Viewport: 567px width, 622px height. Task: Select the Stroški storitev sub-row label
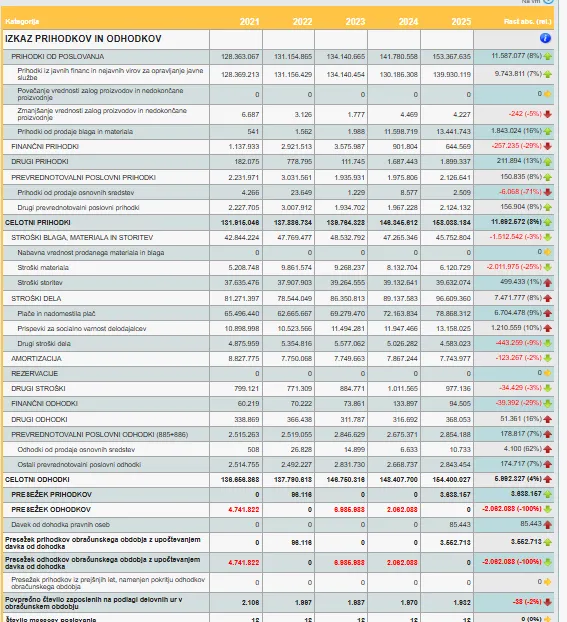(x=40, y=283)
